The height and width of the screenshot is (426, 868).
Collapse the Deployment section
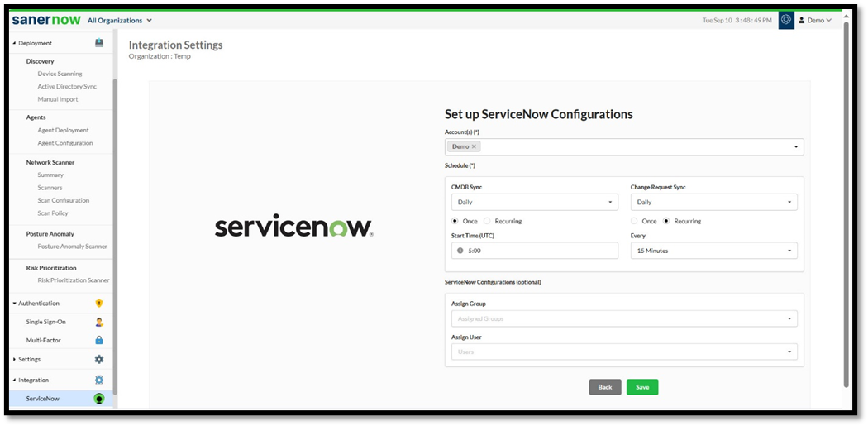[x=14, y=43]
